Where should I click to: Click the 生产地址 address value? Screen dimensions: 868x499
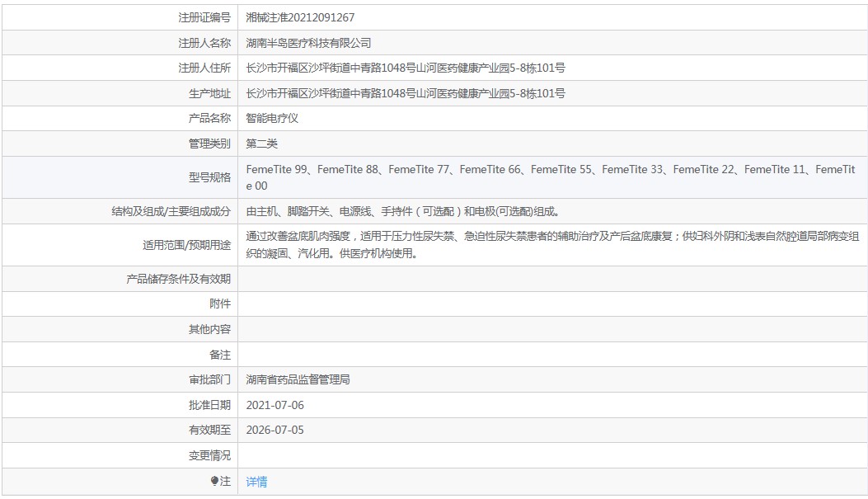[406, 93]
